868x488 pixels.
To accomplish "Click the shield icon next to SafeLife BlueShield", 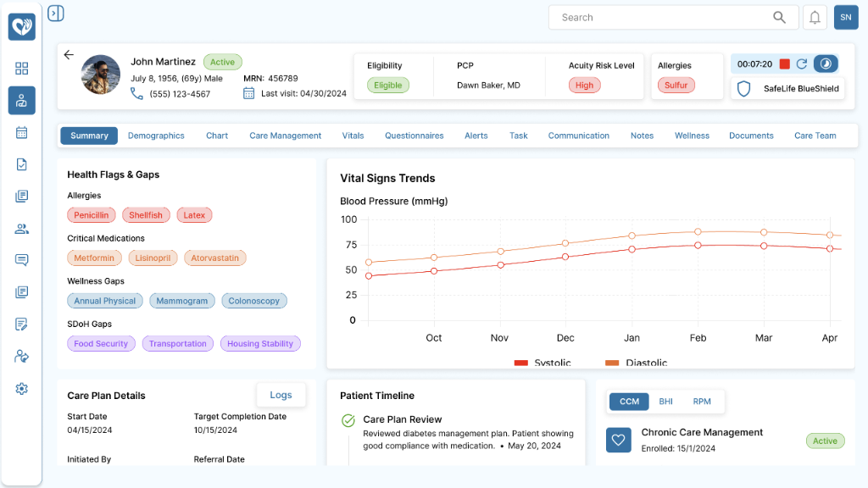I will (x=744, y=88).
